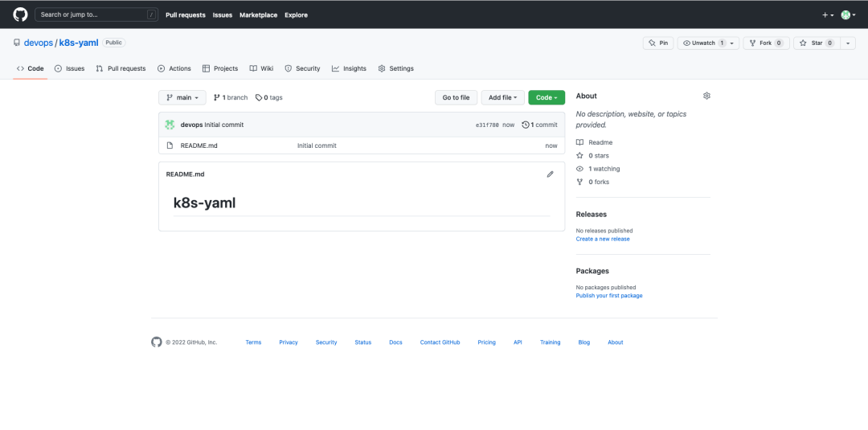Edit repository details via About gear icon

pyautogui.click(x=706, y=96)
